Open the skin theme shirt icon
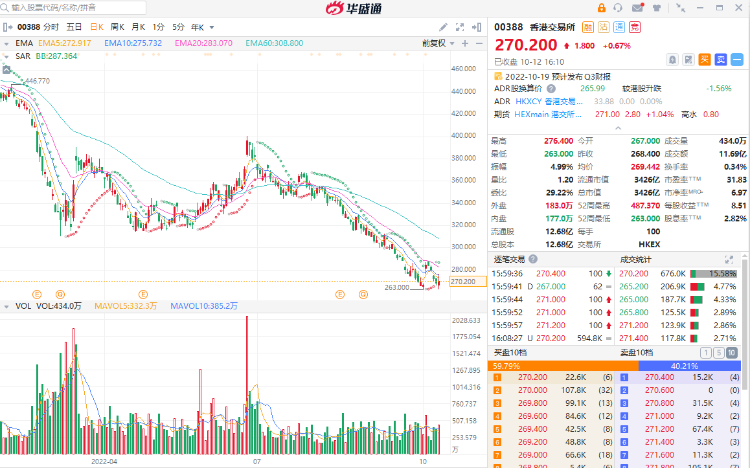 click(657, 8)
